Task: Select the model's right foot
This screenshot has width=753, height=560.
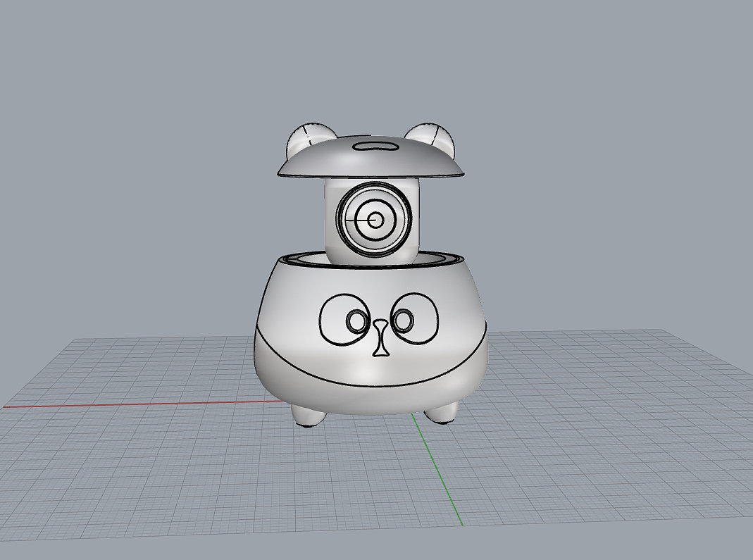Action: (442, 413)
